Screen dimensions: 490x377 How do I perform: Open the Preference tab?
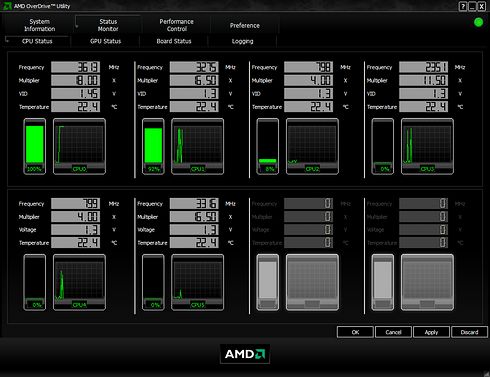click(x=244, y=25)
